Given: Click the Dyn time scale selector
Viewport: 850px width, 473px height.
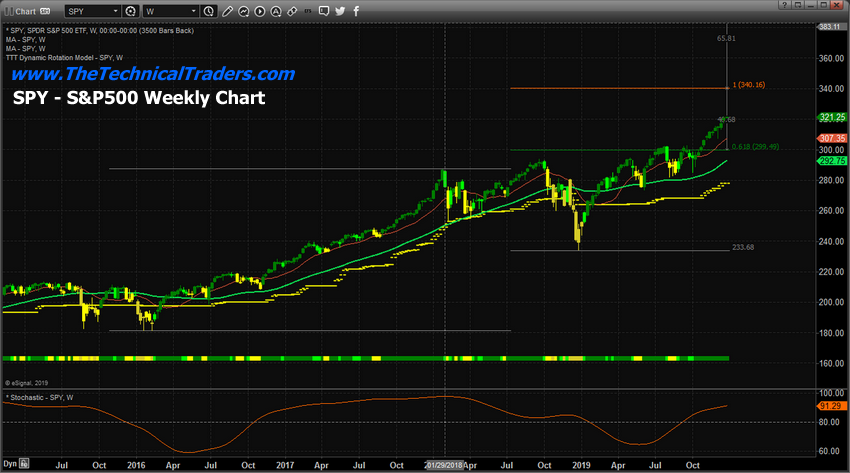Looking at the screenshot, I should pos(10,465).
